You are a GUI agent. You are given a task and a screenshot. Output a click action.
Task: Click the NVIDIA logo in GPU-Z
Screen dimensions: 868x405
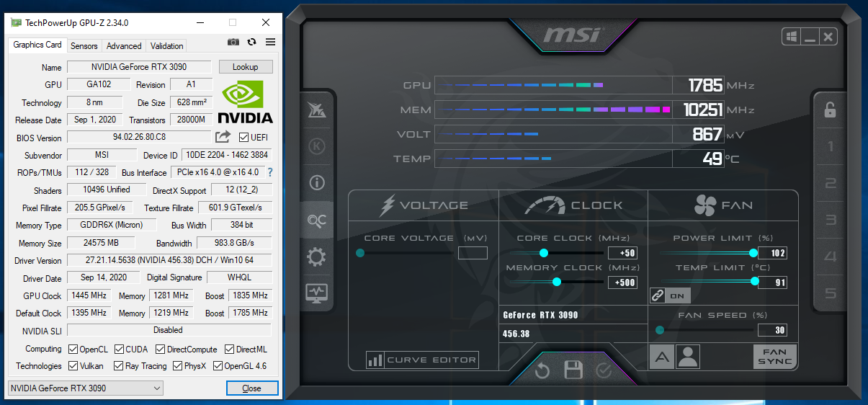[x=245, y=102]
